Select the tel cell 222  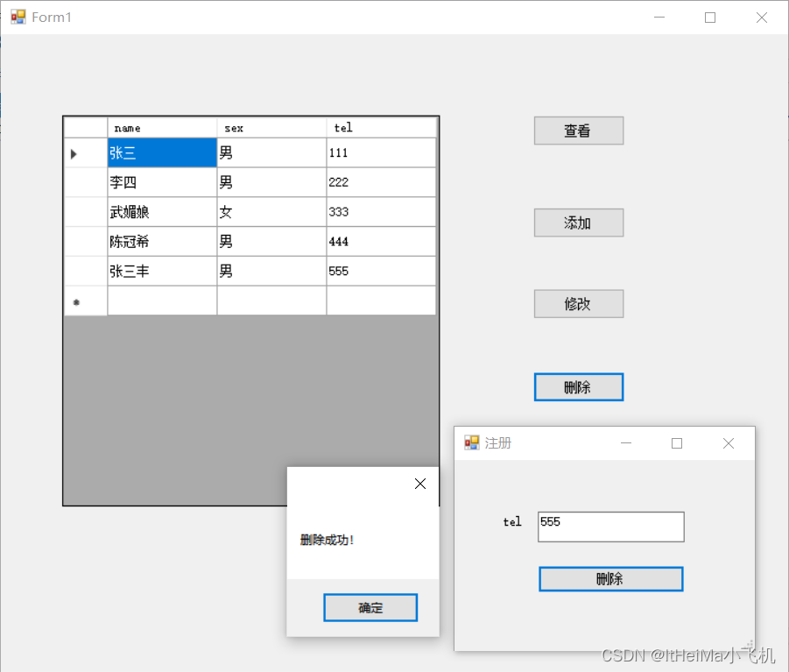[x=382, y=182]
